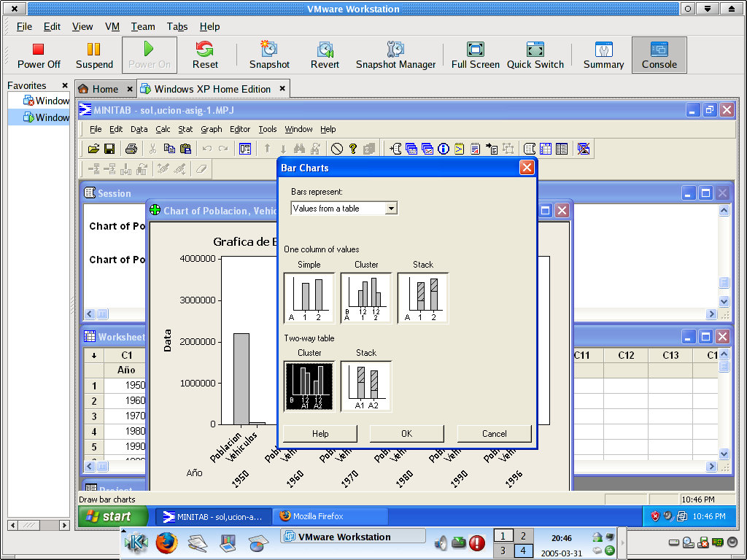Select row 1 header in Worksheet
The image size is (747, 560).
coord(94,386)
